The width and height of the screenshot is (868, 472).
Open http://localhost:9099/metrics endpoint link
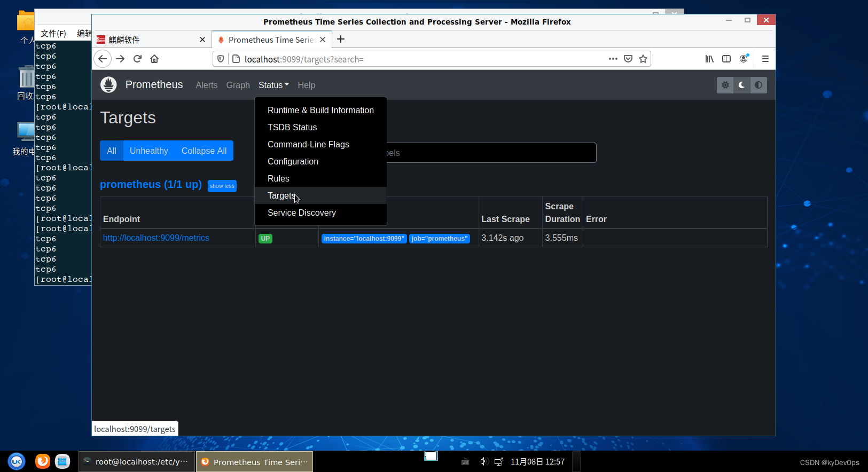pyautogui.click(x=156, y=238)
